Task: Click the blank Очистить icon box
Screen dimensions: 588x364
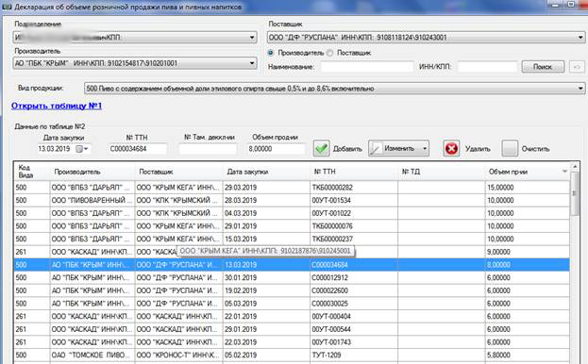Action: [x=510, y=149]
